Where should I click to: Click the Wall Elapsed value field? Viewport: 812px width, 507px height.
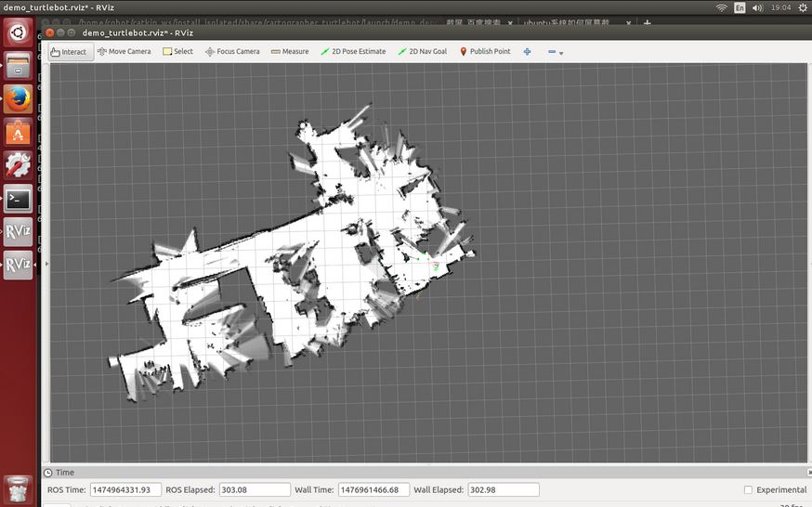coord(504,489)
